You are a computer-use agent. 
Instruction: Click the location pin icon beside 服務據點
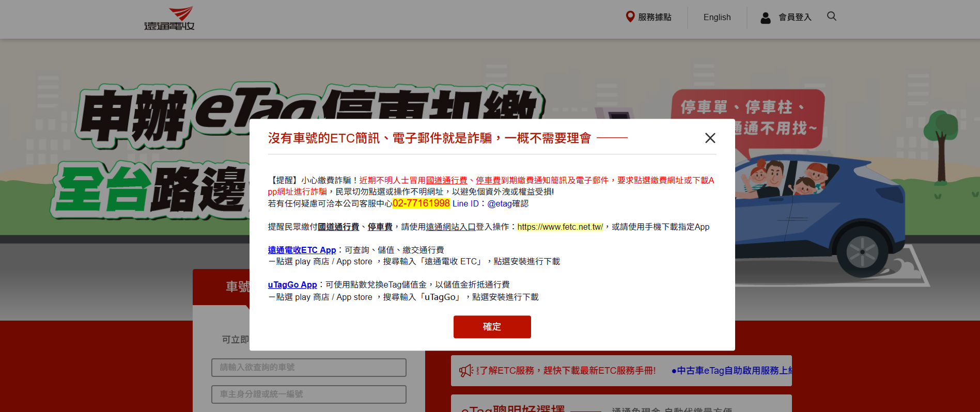coord(630,17)
